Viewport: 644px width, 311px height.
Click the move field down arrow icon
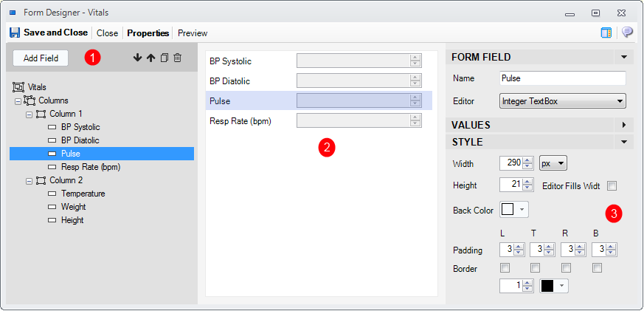coord(137,58)
